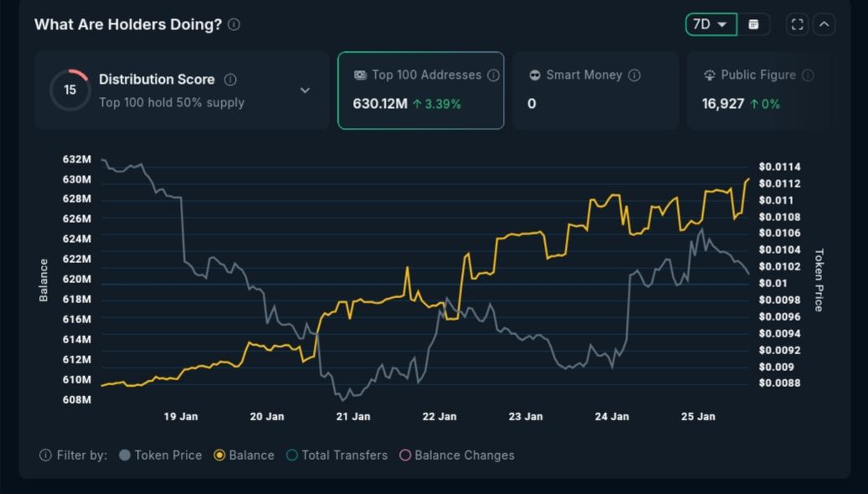Open the 7D time range dropdown
This screenshot has width=868, height=494.
711,24
